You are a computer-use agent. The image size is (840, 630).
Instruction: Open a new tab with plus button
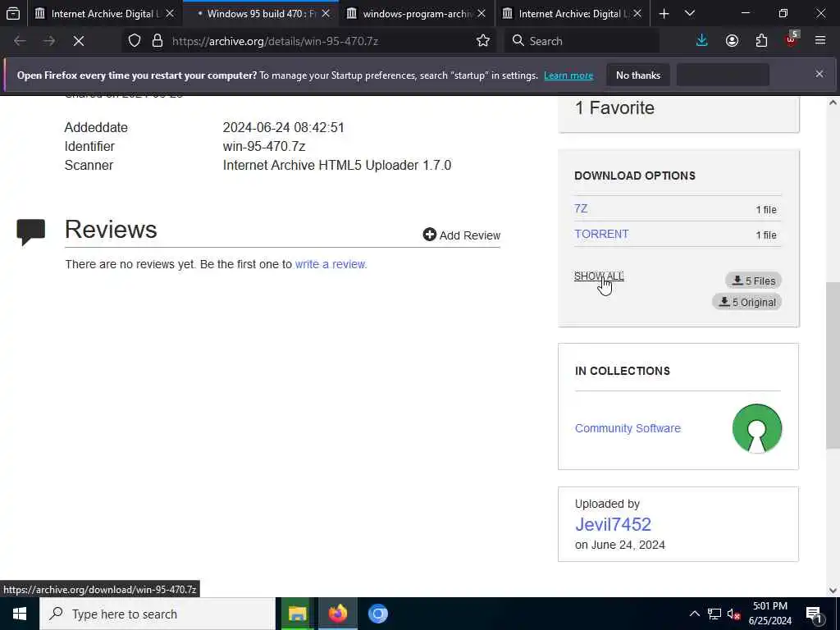coord(664,13)
